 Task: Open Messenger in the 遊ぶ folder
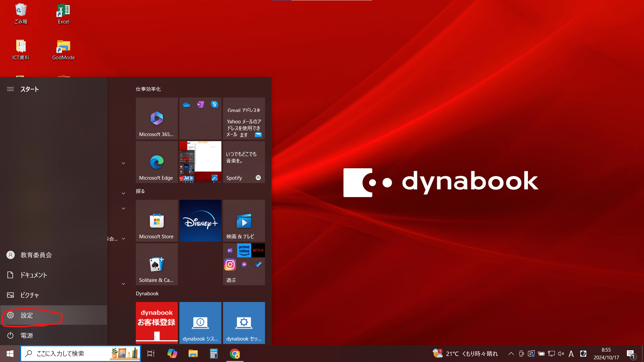point(244,264)
